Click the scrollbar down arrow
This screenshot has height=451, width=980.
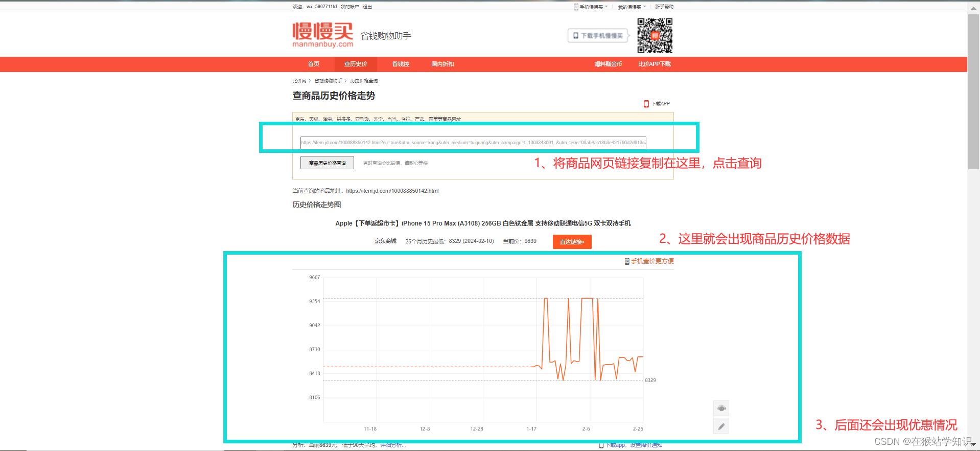(973, 444)
